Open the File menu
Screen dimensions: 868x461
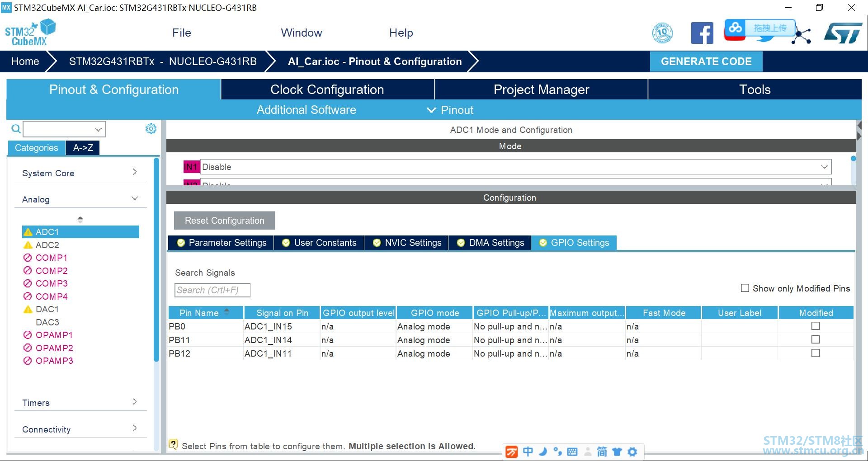pyautogui.click(x=182, y=33)
